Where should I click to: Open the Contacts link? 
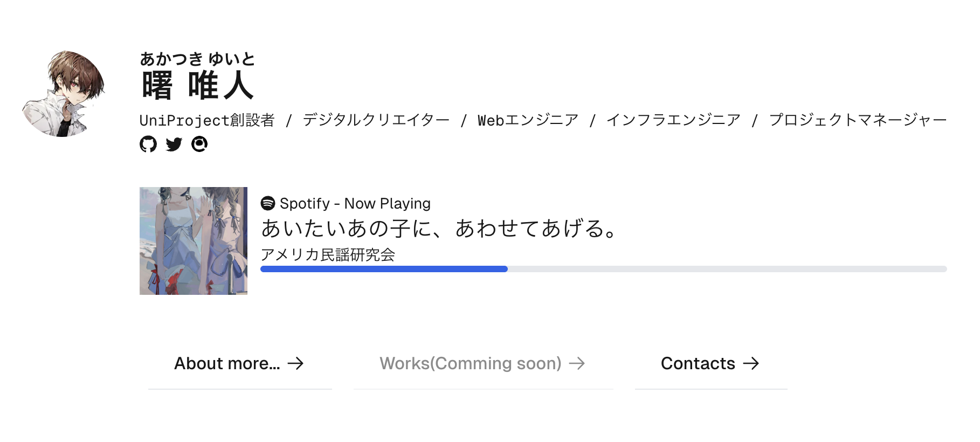698,363
